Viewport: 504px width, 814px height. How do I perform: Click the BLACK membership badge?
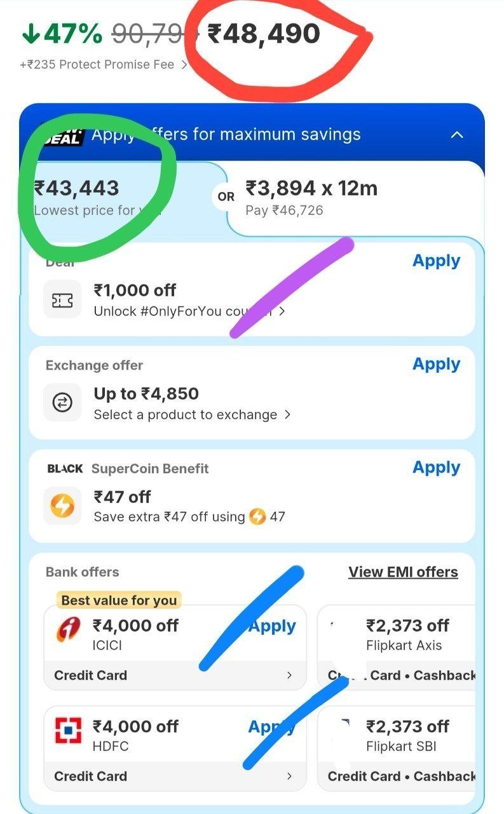pos(65,469)
